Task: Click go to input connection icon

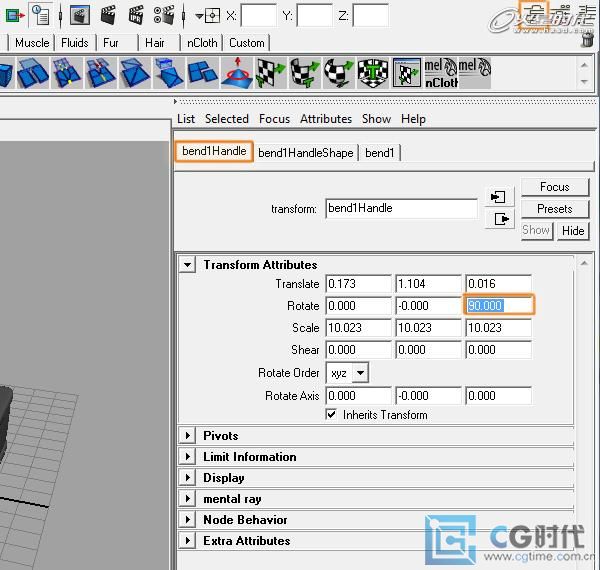Action: (498, 197)
